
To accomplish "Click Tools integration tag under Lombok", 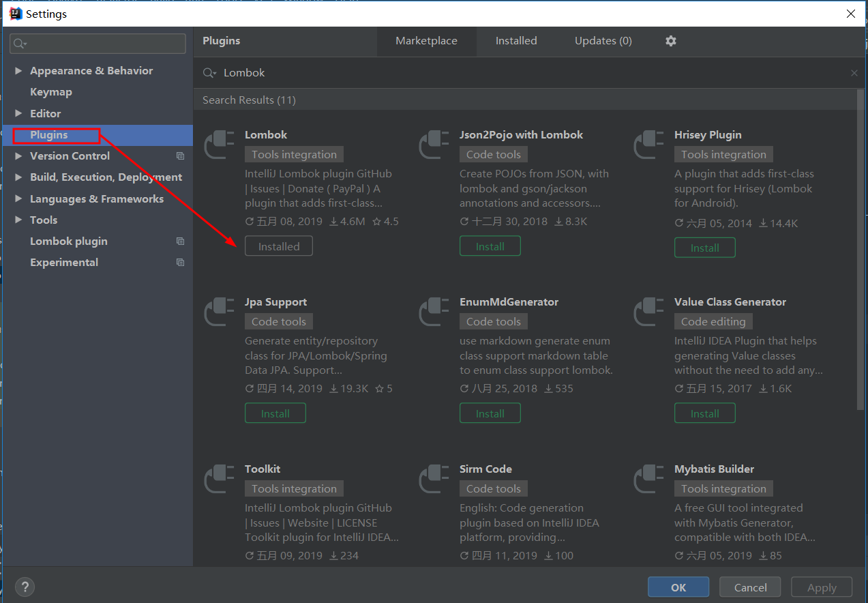I will [294, 155].
